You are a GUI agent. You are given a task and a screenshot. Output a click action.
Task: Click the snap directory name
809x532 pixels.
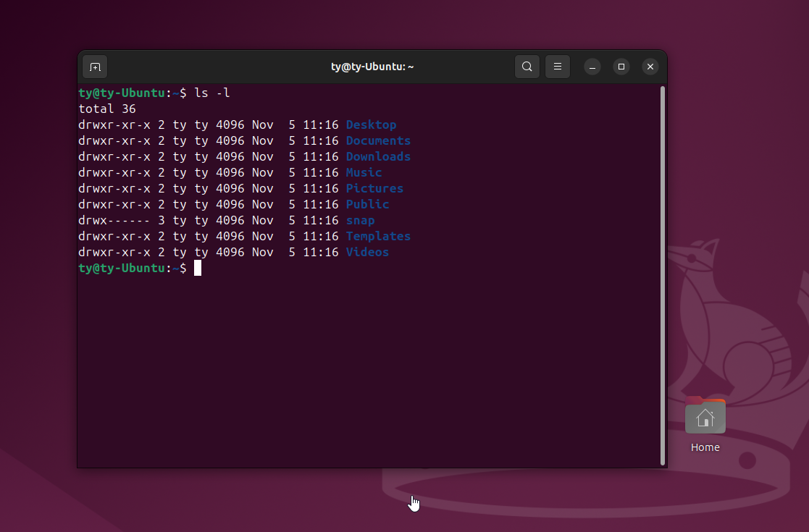pyautogui.click(x=360, y=221)
